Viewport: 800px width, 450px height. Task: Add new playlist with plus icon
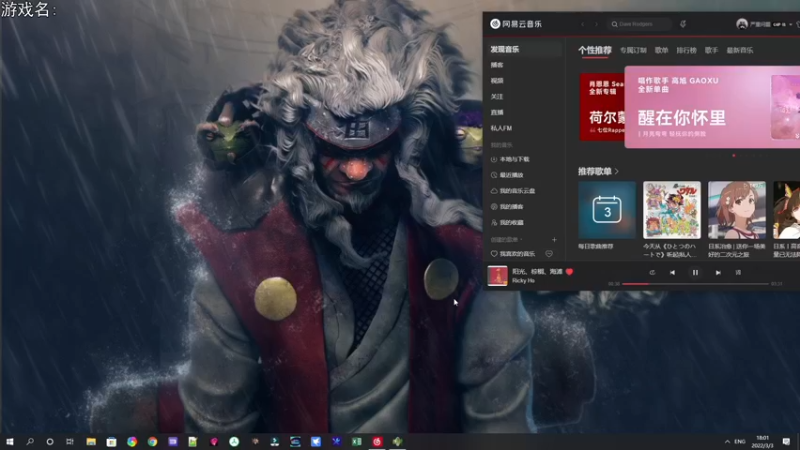pos(554,240)
